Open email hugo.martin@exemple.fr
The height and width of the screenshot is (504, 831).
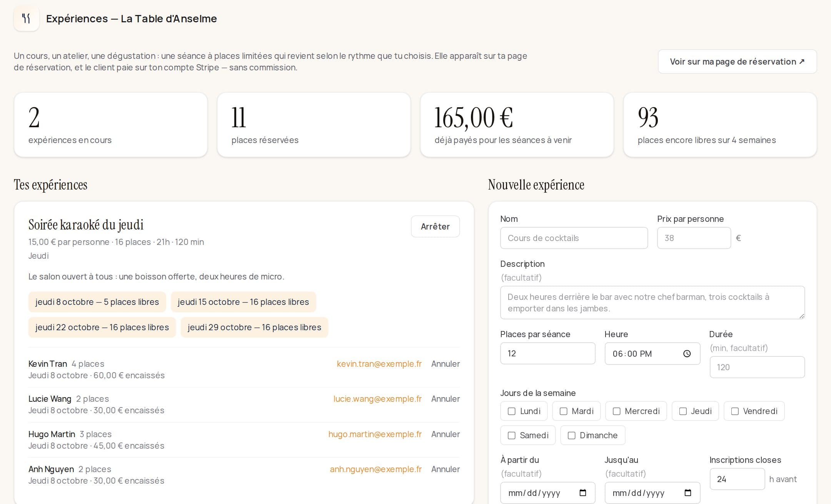coord(375,434)
